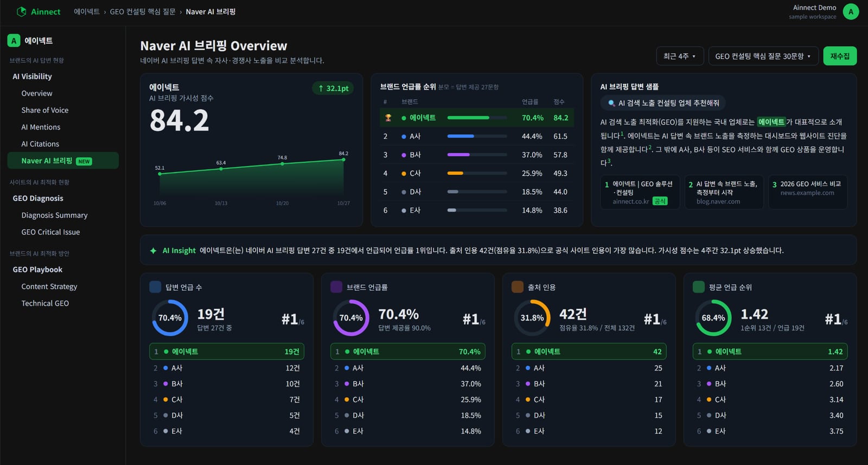
Task: Click the green A workspace icon in sidebar
Action: 14,41
